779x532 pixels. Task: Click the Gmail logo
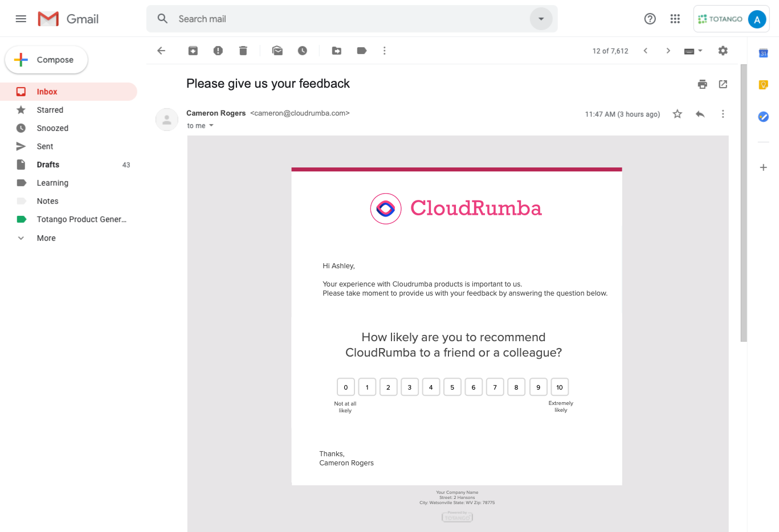pos(68,19)
